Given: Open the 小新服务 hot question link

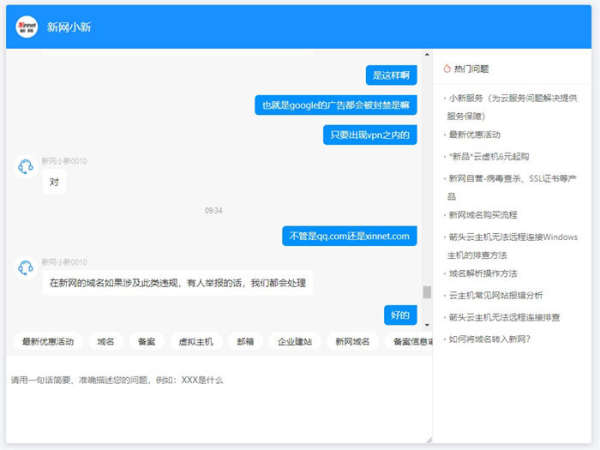Looking at the screenshot, I should pos(512,98).
